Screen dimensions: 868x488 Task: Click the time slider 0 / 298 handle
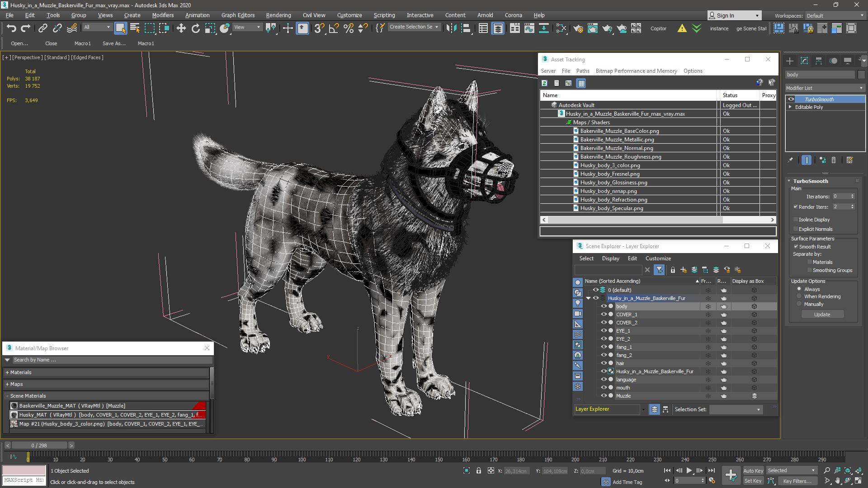39,446
